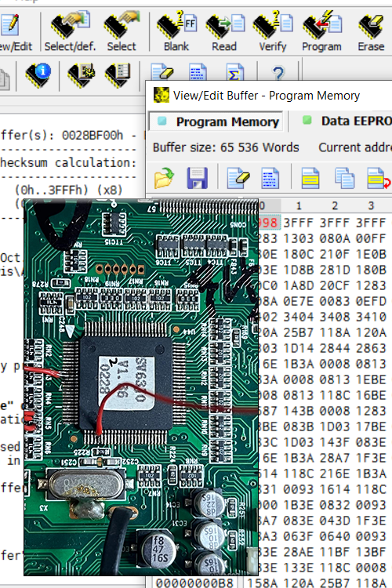Select column header 3 in hex grid
The width and height of the screenshot is (392, 588).
point(371,205)
